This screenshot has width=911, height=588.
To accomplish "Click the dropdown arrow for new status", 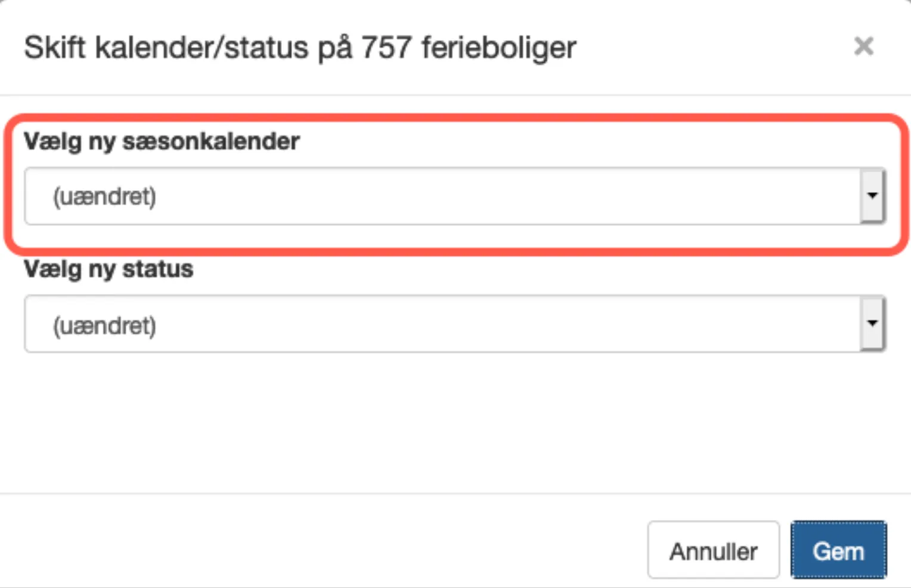I will (x=872, y=324).
